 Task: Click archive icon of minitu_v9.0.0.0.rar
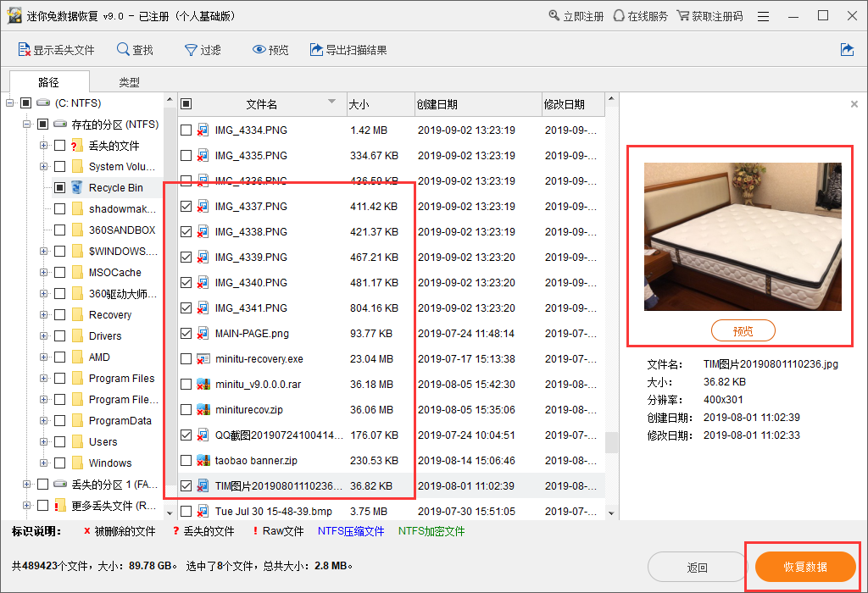(203, 385)
